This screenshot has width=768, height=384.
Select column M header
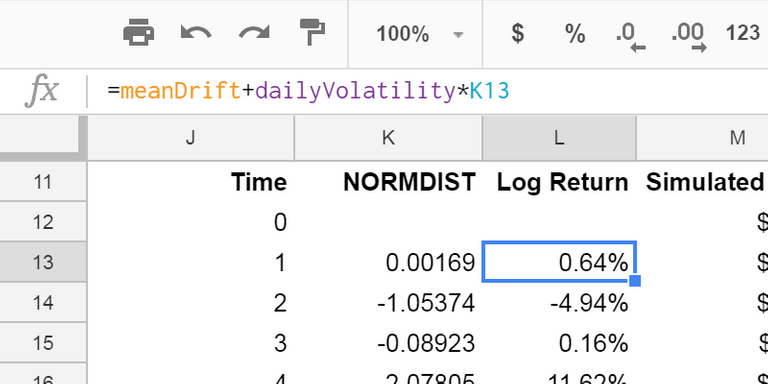click(x=702, y=138)
